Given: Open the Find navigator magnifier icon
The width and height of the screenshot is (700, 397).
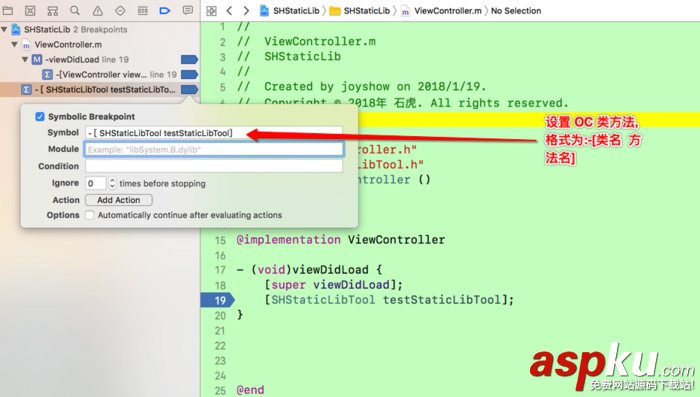Looking at the screenshot, I should click(x=75, y=10).
